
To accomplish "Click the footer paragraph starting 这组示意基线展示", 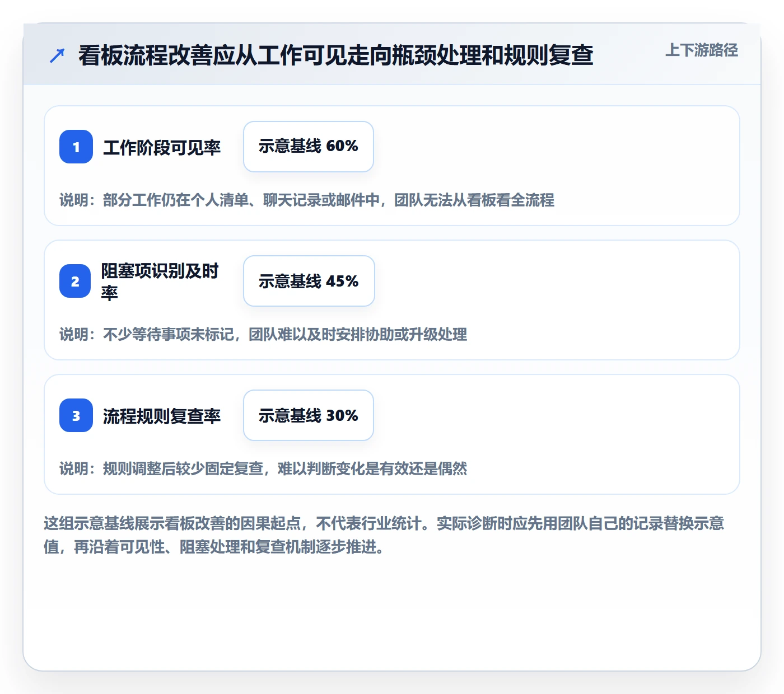I will coord(384,535).
